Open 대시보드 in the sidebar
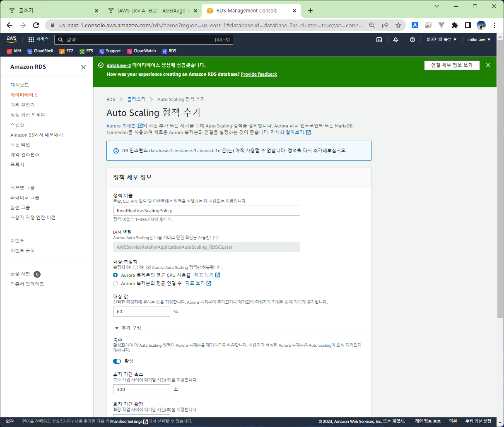Image resolution: width=504 pixels, height=427 pixels. tap(19, 85)
